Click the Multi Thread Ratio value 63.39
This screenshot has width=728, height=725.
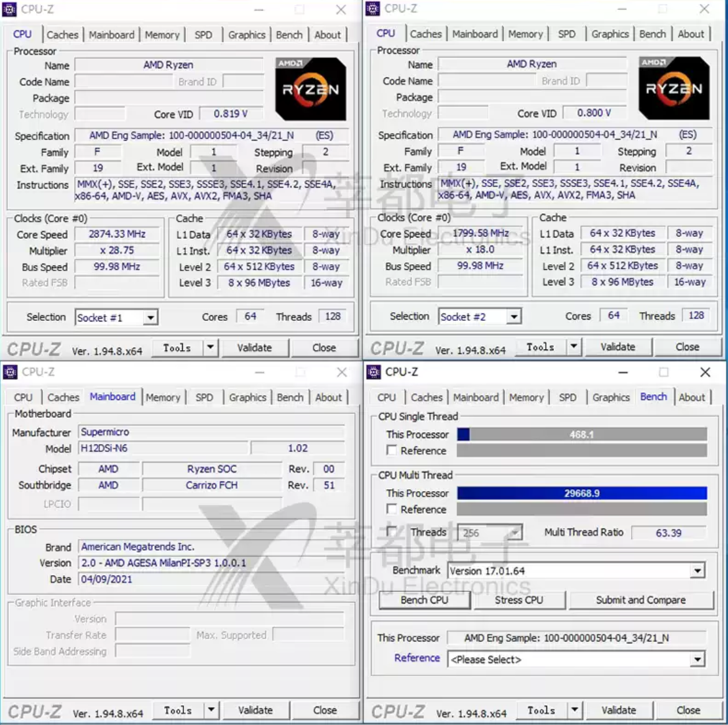tap(668, 533)
